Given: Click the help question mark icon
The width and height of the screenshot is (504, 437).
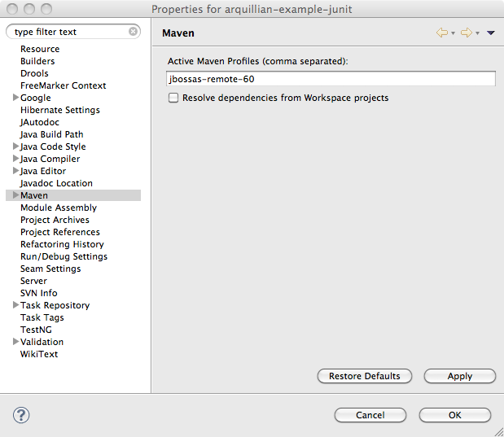Looking at the screenshot, I should click(x=21, y=415).
